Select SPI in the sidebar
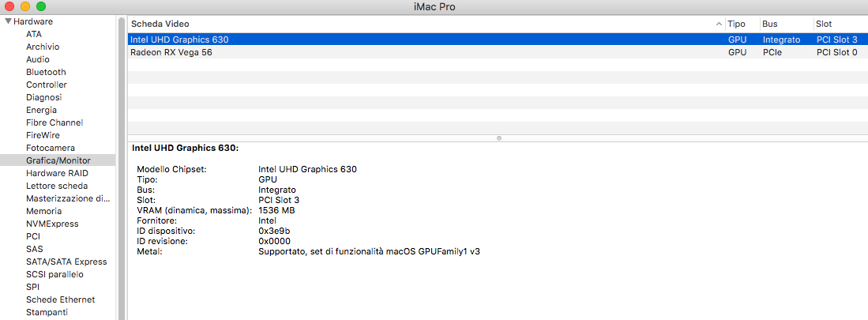868x320 pixels. click(x=32, y=287)
